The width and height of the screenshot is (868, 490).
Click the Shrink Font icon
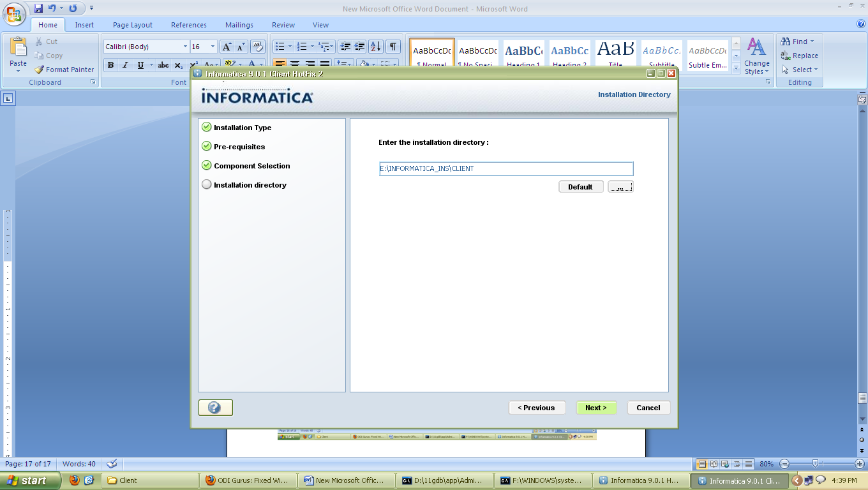tap(241, 47)
